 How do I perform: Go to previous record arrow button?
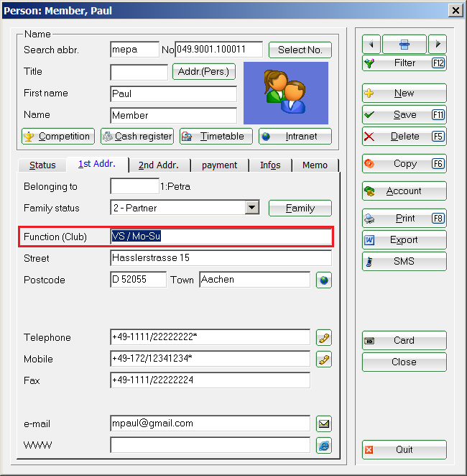point(371,44)
